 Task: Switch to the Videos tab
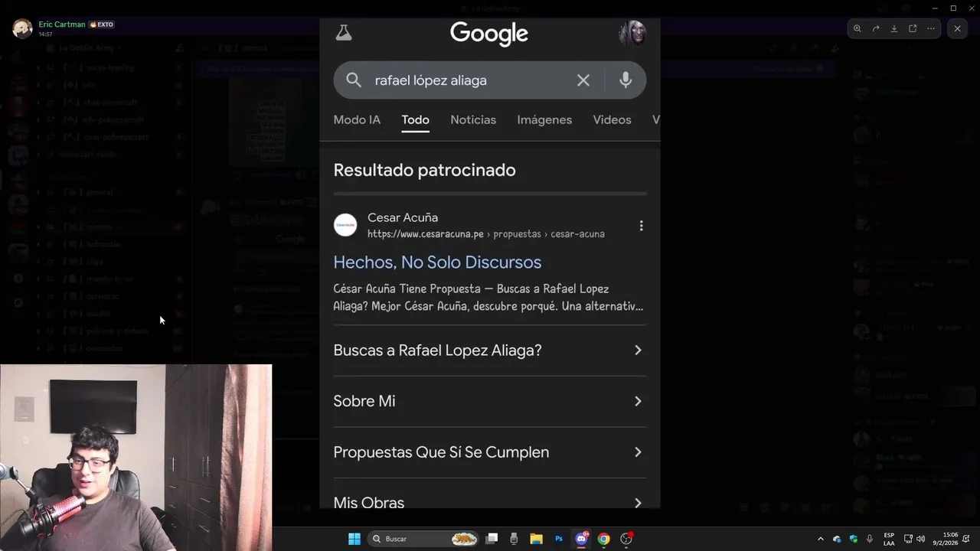point(612,119)
